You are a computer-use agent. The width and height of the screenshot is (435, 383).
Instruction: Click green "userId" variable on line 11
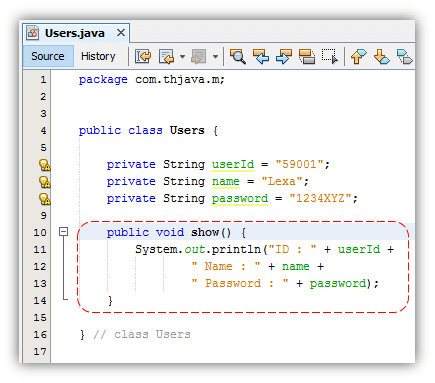(359, 249)
